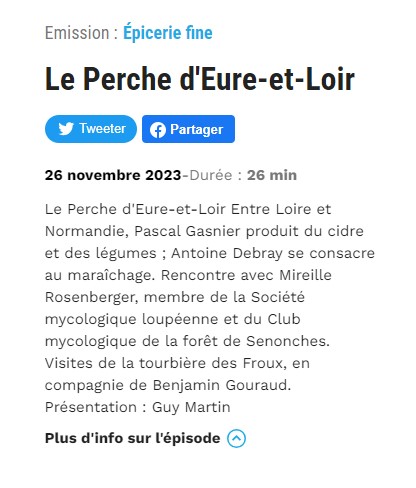Viewport: 416px width, 488px height.
Task: Collapse episode info with the circled chevron
Action: coord(236,438)
